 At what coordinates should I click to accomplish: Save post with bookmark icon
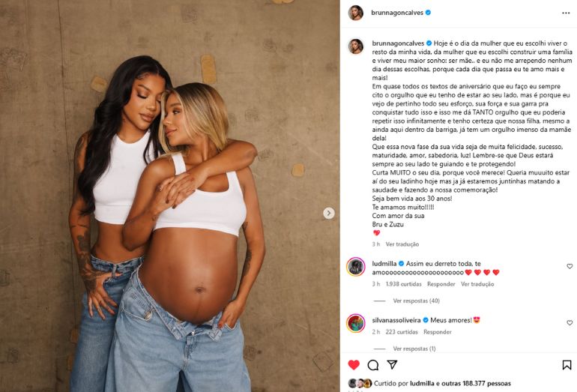click(x=567, y=365)
